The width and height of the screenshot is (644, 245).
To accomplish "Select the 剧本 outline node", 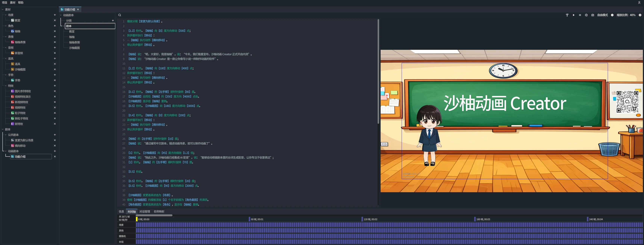I will click(x=90, y=26).
